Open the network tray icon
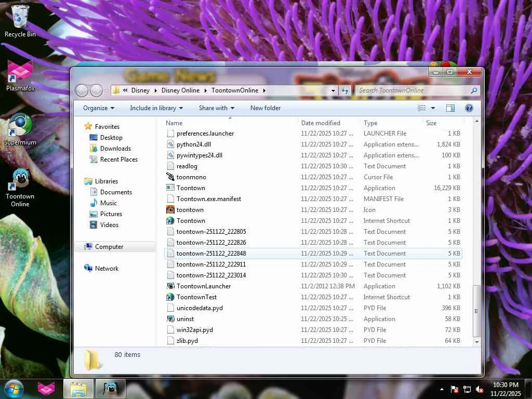This screenshot has height=399, width=532. (467, 389)
